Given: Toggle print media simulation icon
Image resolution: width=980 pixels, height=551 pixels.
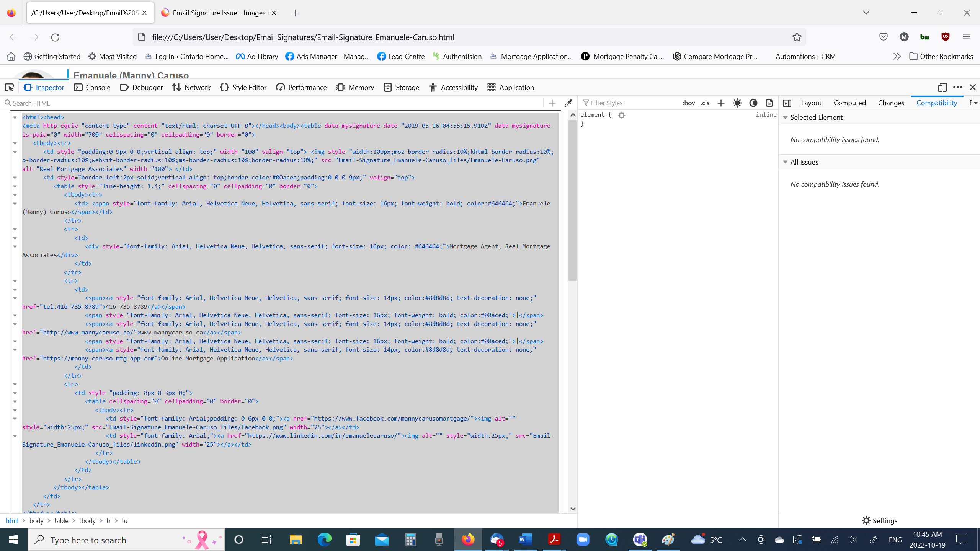Looking at the screenshot, I should 769,103.
